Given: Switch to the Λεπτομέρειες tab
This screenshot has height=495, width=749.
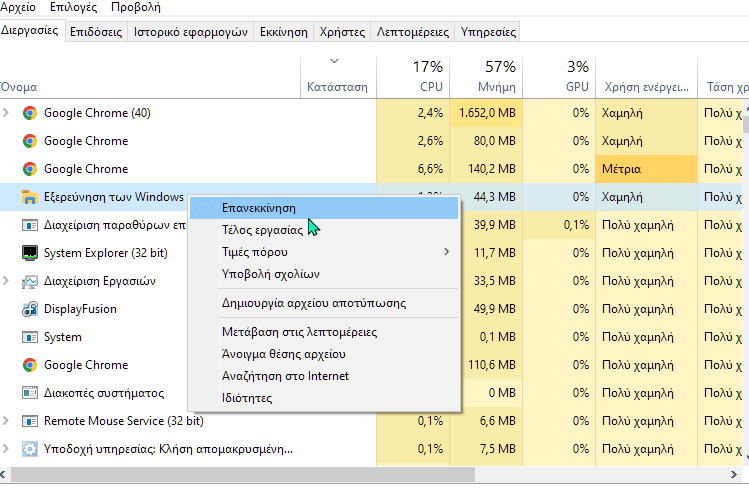Looking at the screenshot, I should (413, 32).
